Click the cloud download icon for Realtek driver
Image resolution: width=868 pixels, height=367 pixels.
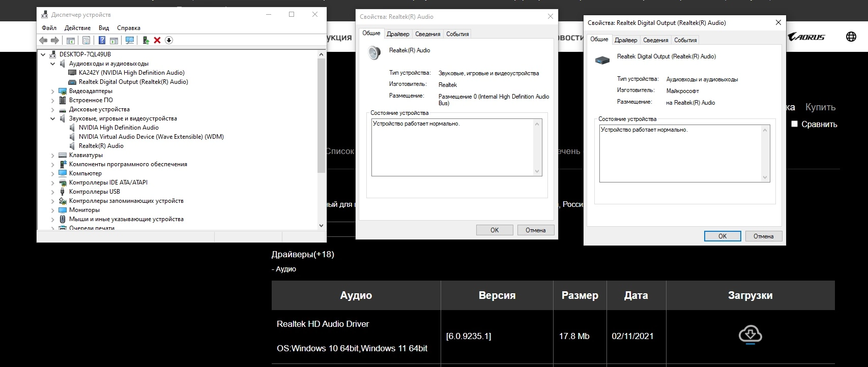(x=750, y=335)
